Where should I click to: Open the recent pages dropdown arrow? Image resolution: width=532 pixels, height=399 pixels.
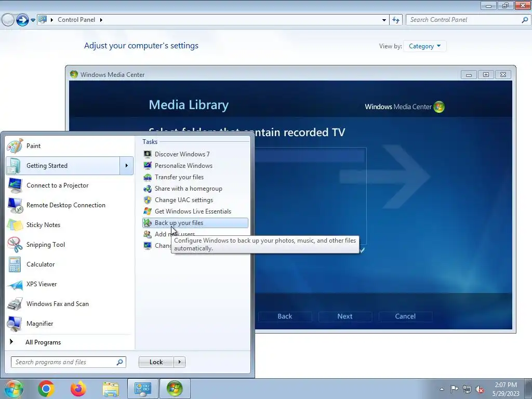point(33,20)
